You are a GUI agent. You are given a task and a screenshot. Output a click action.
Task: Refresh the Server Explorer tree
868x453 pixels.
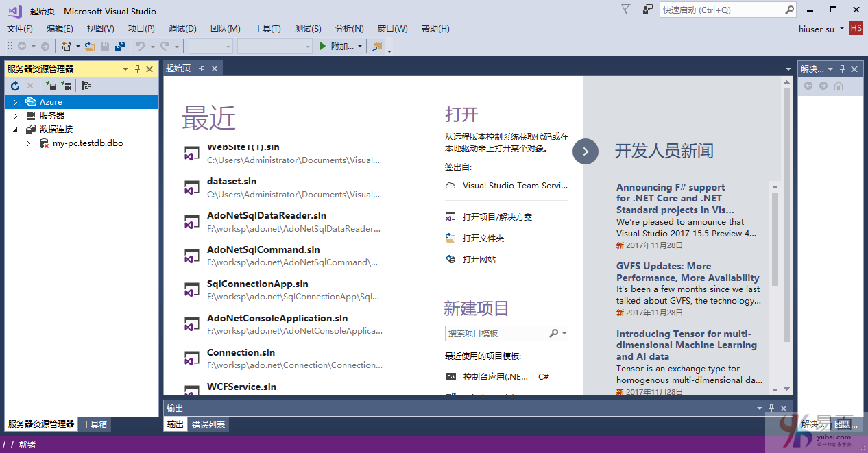(15, 86)
